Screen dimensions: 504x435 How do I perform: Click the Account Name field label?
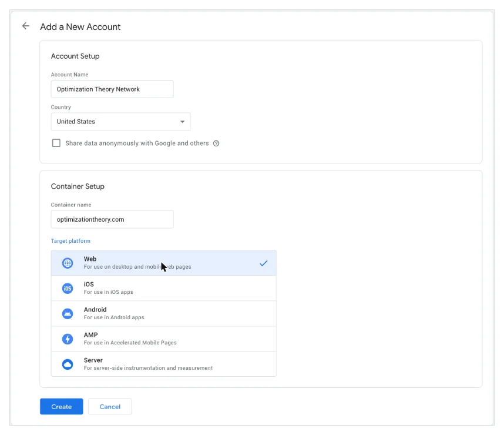click(x=69, y=74)
